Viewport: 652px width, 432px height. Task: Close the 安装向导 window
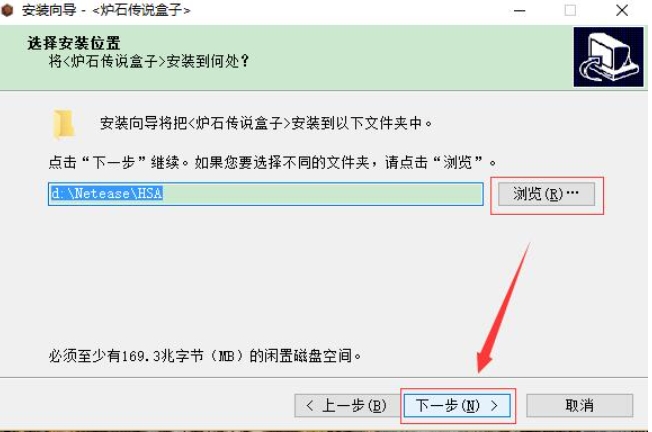tap(622, 10)
